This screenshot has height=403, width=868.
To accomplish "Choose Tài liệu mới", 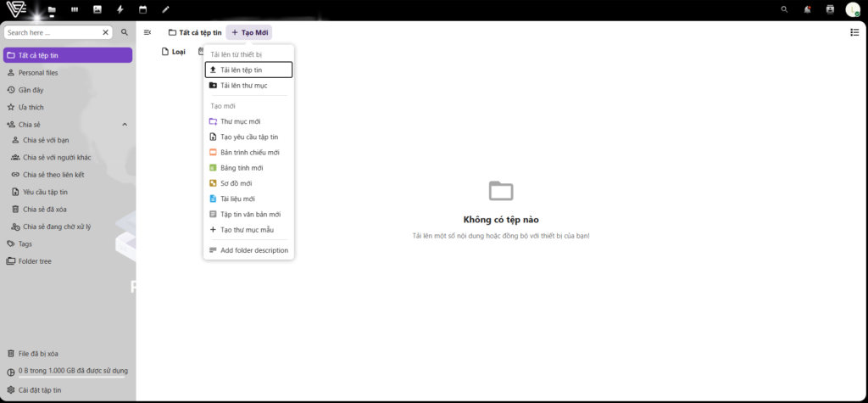I will click(248, 199).
